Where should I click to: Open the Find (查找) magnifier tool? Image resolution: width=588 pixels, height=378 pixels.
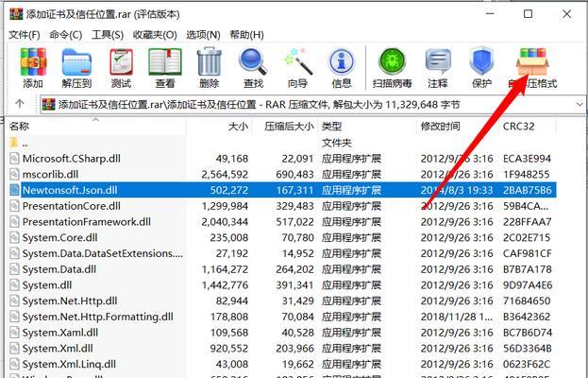(x=253, y=68)
